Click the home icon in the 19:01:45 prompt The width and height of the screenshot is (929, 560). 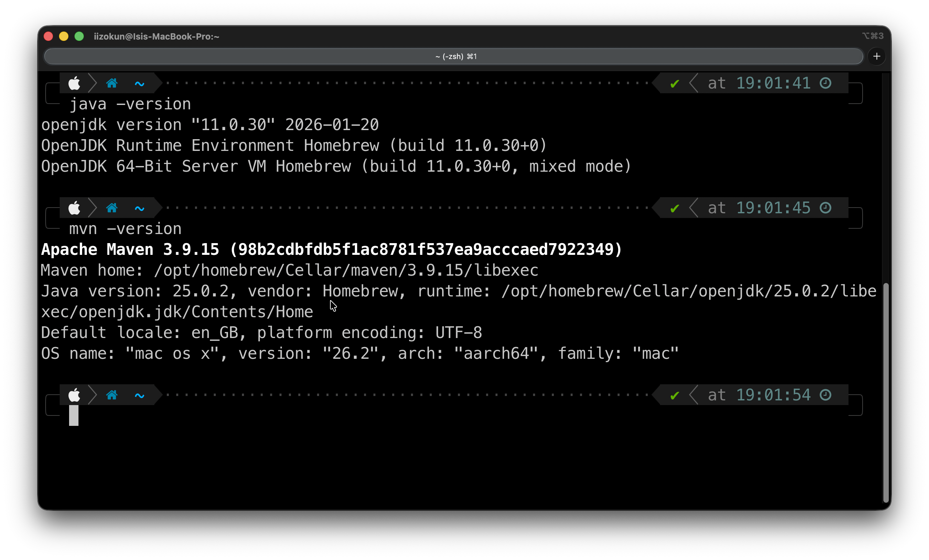(x=112, y=208)
